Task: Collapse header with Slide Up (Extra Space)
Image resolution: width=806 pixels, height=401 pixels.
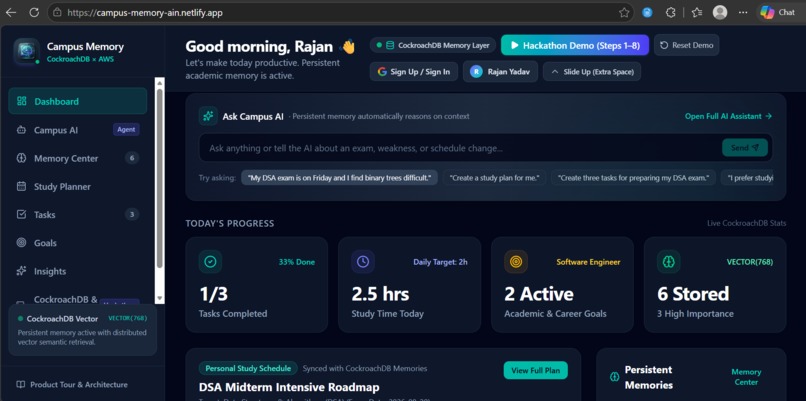Action: [592, 72]
